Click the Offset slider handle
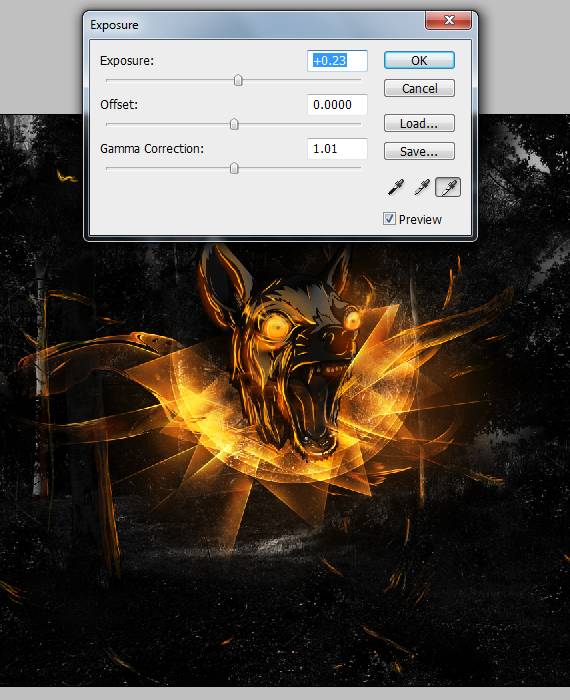This screenshot has width=570, height=700. click(x=234, y=124)
